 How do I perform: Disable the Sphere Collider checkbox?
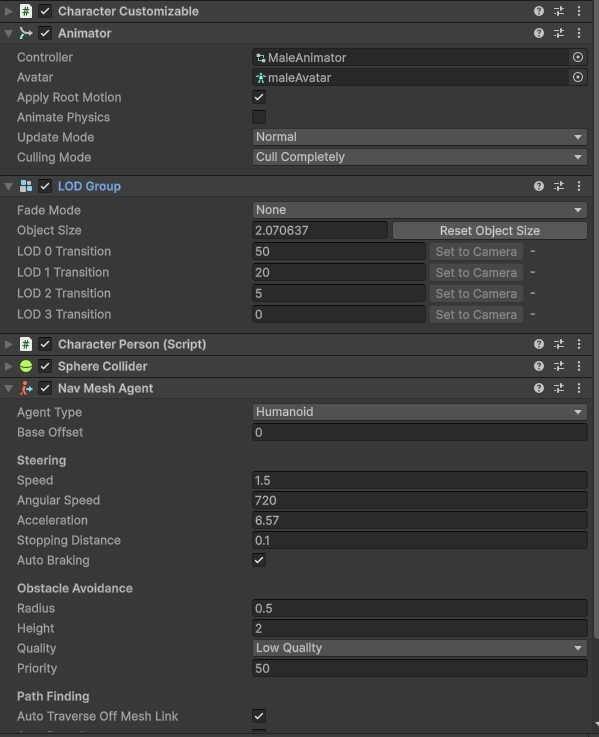tap(45, 366)
